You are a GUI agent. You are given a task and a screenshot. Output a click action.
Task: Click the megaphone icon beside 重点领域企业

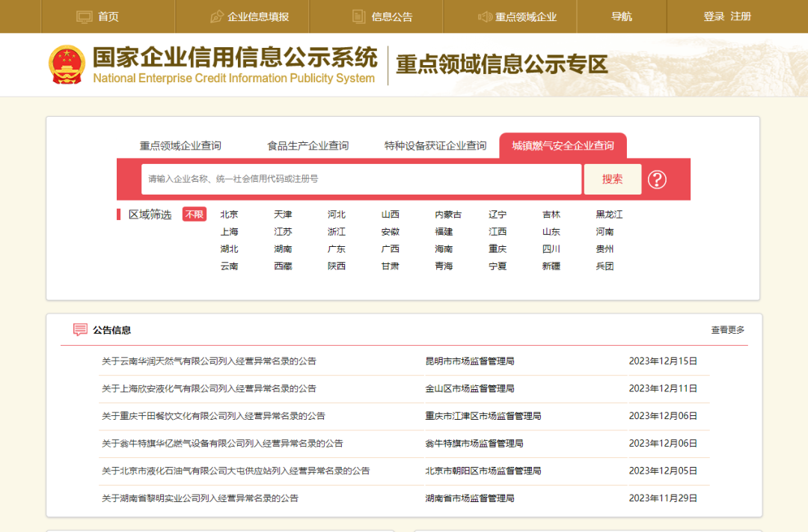(485, 16)
